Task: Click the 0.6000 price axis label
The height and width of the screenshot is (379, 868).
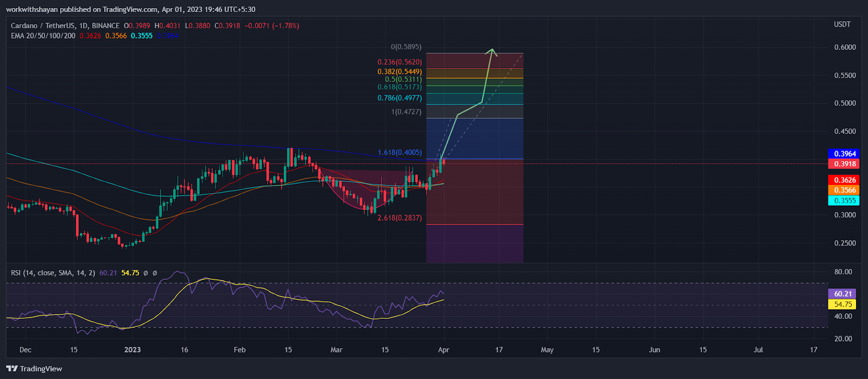Action: [x=845, y=48]
